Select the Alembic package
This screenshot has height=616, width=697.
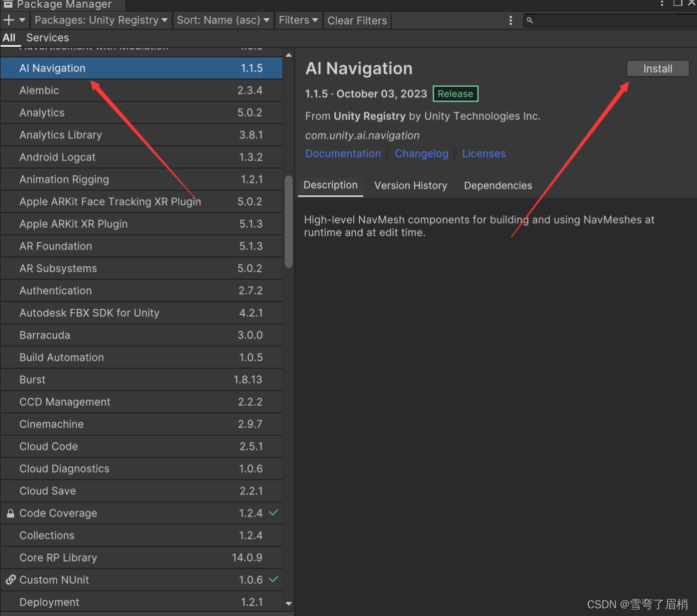(x=141, y=90)
